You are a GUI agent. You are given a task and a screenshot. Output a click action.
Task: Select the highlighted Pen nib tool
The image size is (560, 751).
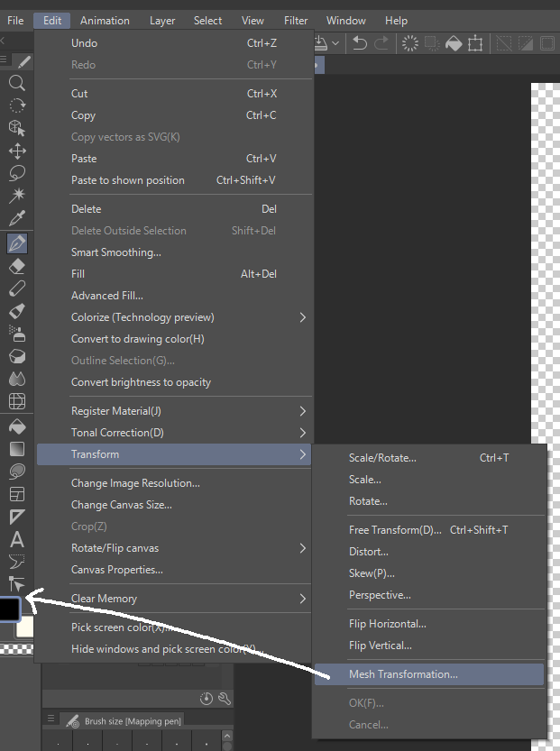tap(17, 243)
